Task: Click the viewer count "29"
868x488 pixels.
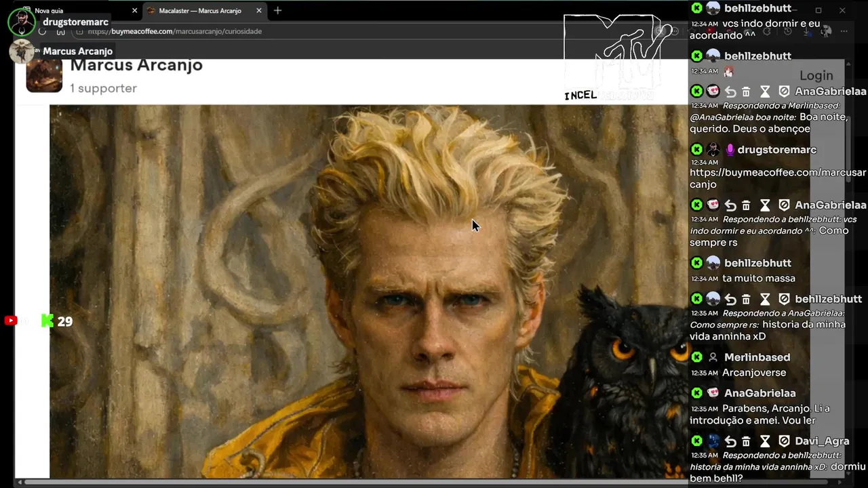Action: point(65,322)
